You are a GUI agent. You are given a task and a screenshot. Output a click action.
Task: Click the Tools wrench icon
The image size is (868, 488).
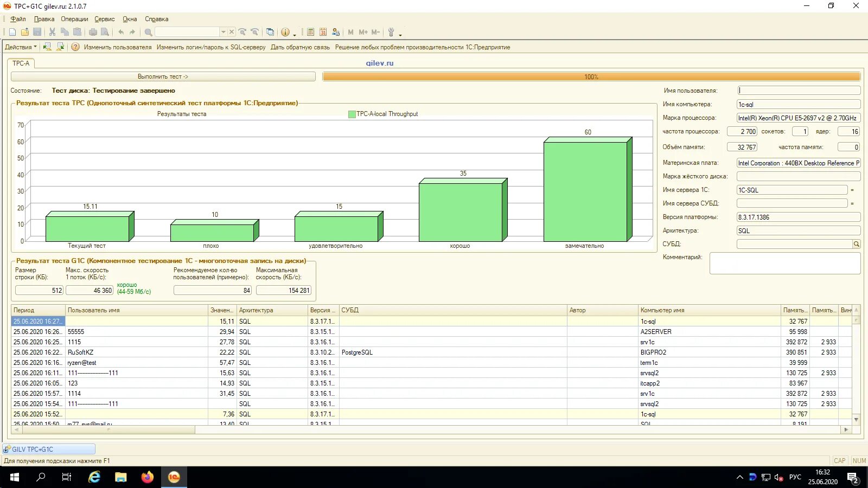coord(391,32)
